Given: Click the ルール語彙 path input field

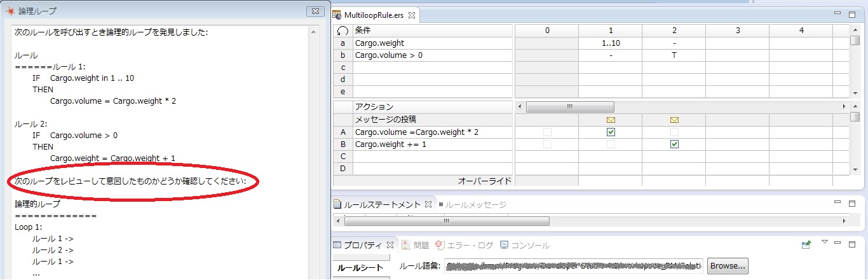Looking at the screenshot, I should tap(574, 265).
